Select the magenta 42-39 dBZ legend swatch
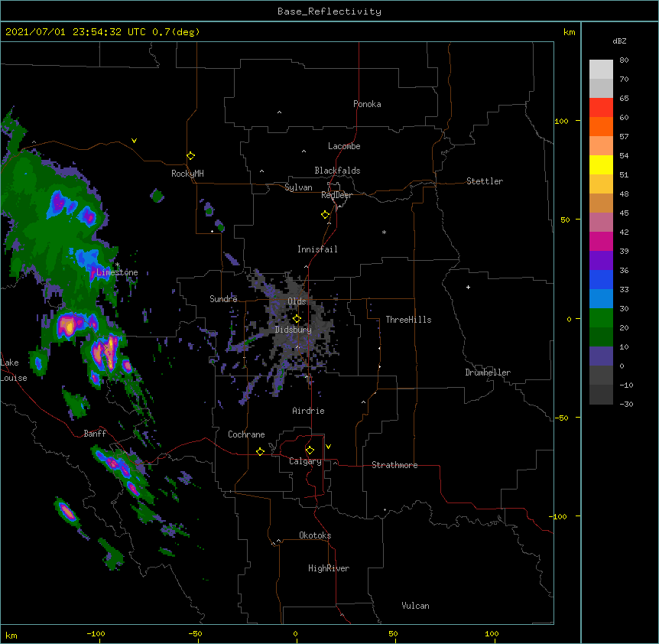 pyautogui.click(x=601, y=241)
